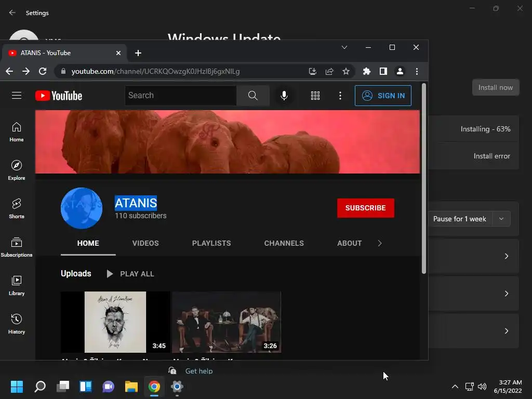Show more channel tabs arrow
This screenshot has width=532, height=399.
380,243
